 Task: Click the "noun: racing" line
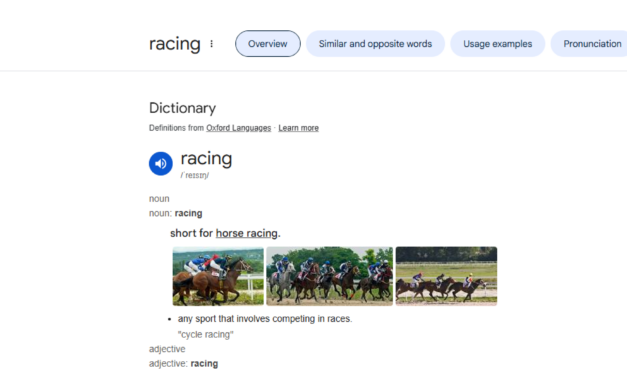click(176, 213)
